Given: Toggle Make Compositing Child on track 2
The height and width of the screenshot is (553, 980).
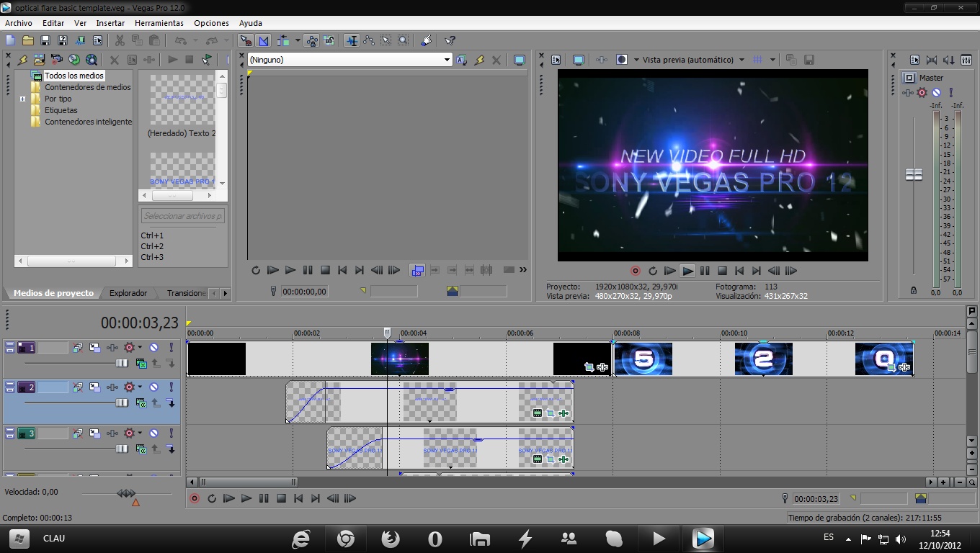Looking at the screenshot, I should (x=95, y=387).
